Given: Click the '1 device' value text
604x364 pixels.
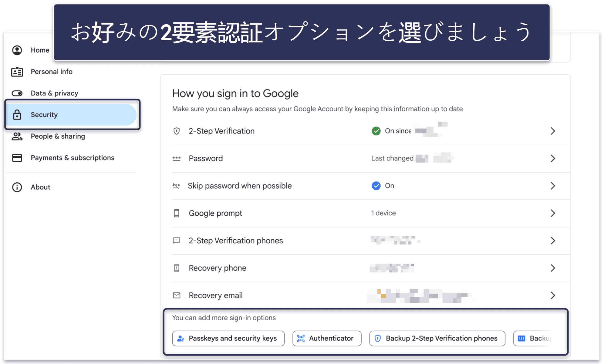Looking at the screenshot, I should point(383,213).
